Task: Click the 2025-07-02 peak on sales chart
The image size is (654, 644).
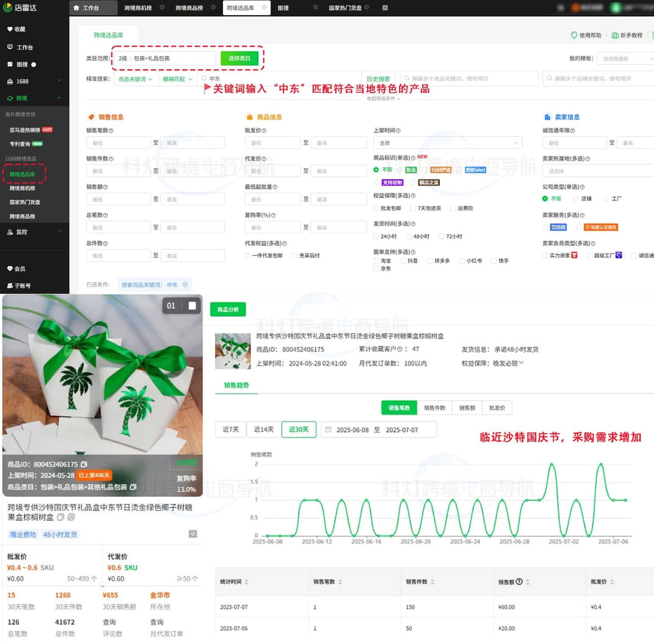Action: point(552,464)
